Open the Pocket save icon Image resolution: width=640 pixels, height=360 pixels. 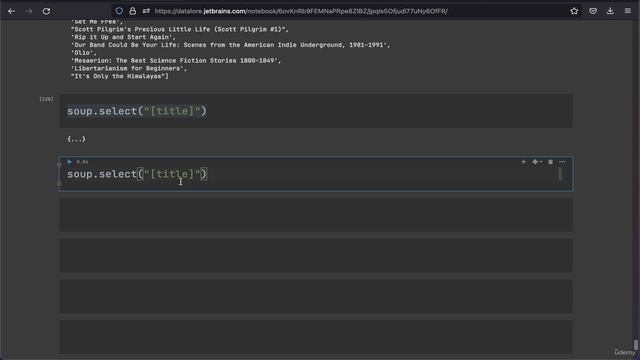click(x=593, y=11)
